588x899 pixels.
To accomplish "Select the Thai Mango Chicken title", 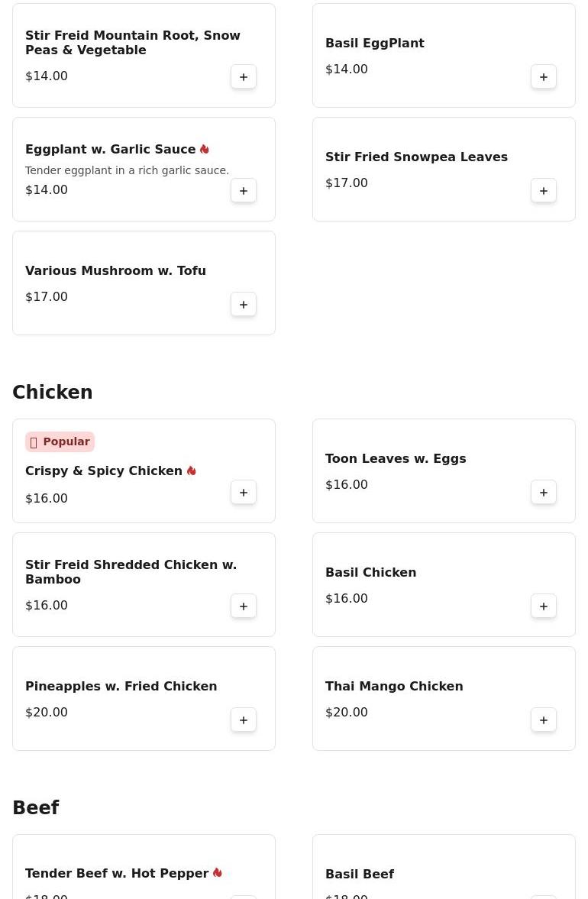I will [394, 687].
